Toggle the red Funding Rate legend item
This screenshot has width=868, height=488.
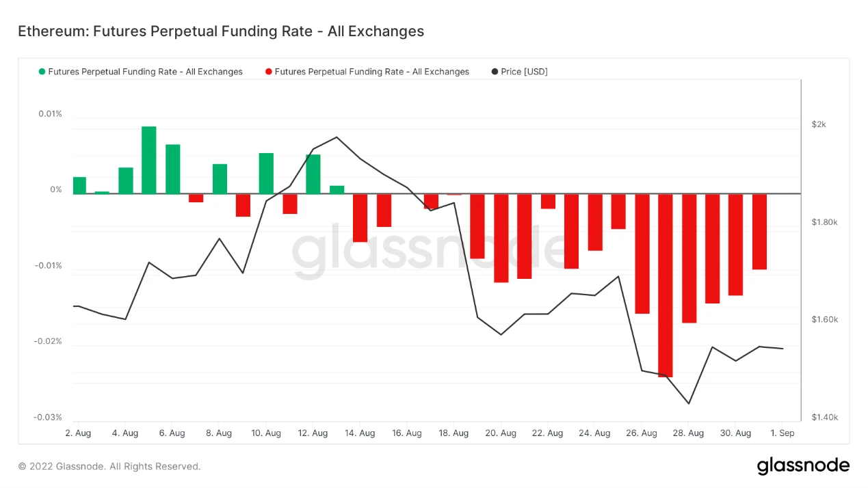click(x=367, y=72)
